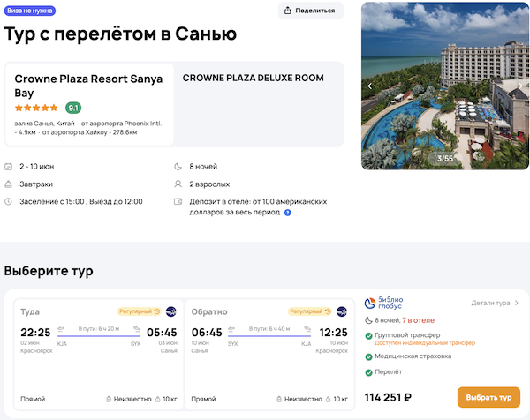Click the deposit info question mark icon

tap(288, 213)
